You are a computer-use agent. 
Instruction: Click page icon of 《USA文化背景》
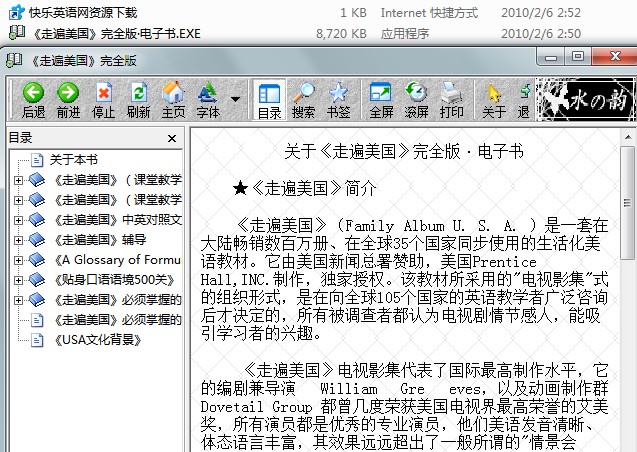[x=37, y=340]
